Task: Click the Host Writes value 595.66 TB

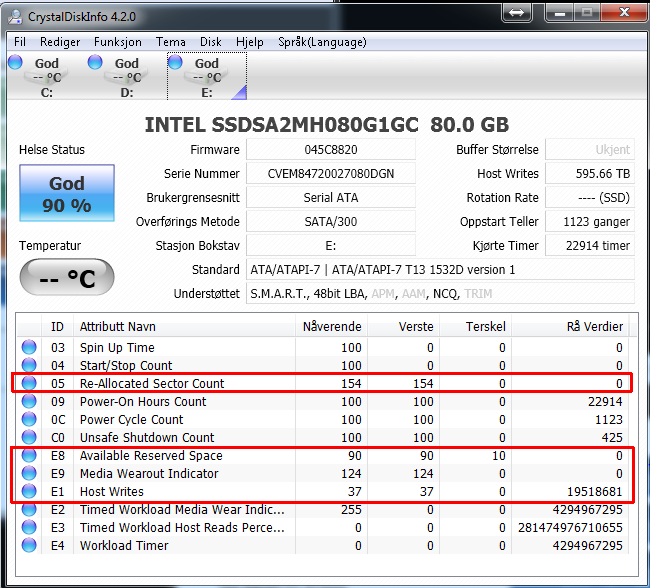Action: pos(590,173)
